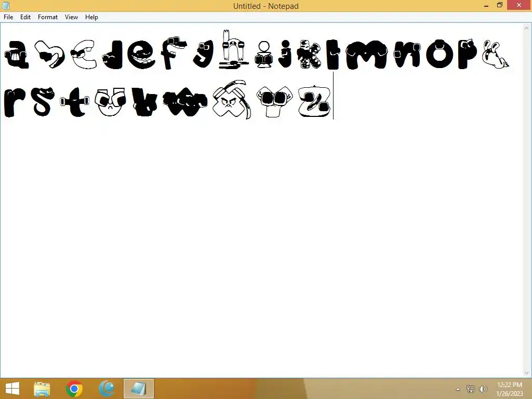The image size is (532, 399).
Task: Click the letter h character in the text
Action: coord(233,49)
